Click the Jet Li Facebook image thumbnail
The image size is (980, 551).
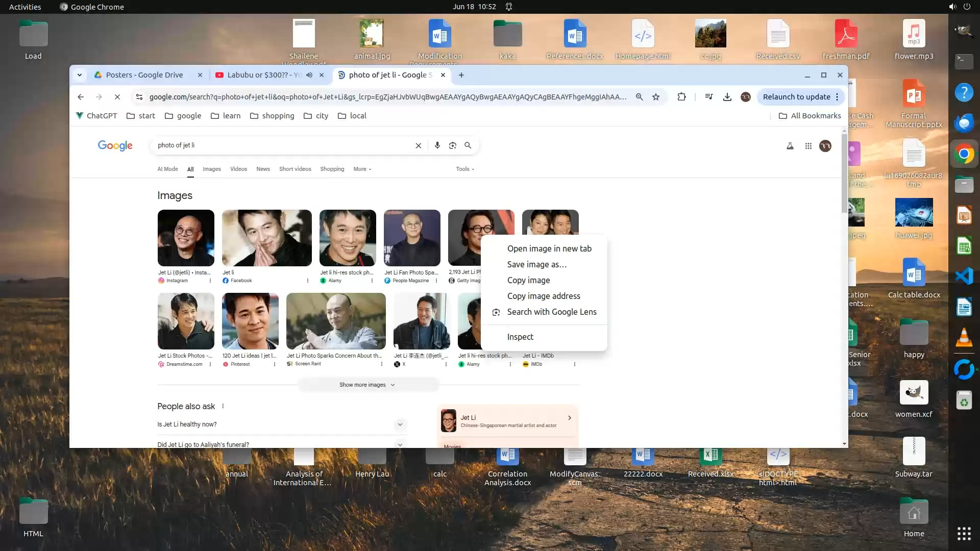[x=266, y=238]
